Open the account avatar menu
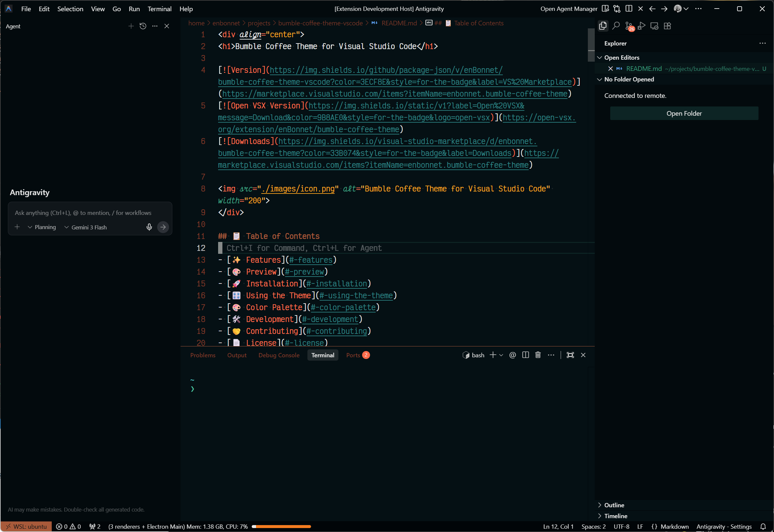The image size is (774, 532). coord(681,9)
